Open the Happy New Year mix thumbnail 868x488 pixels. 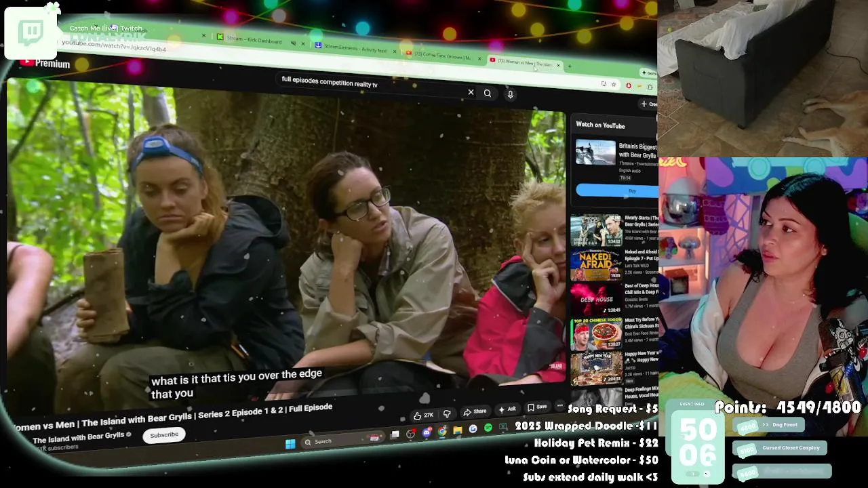595,367
